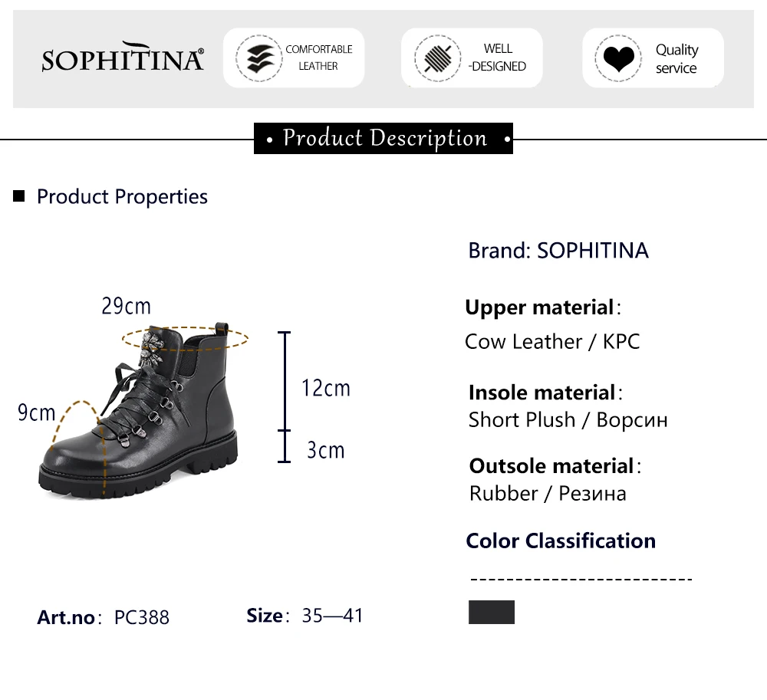
Task: Click the Color Classification heading
Action: (561, 541)
